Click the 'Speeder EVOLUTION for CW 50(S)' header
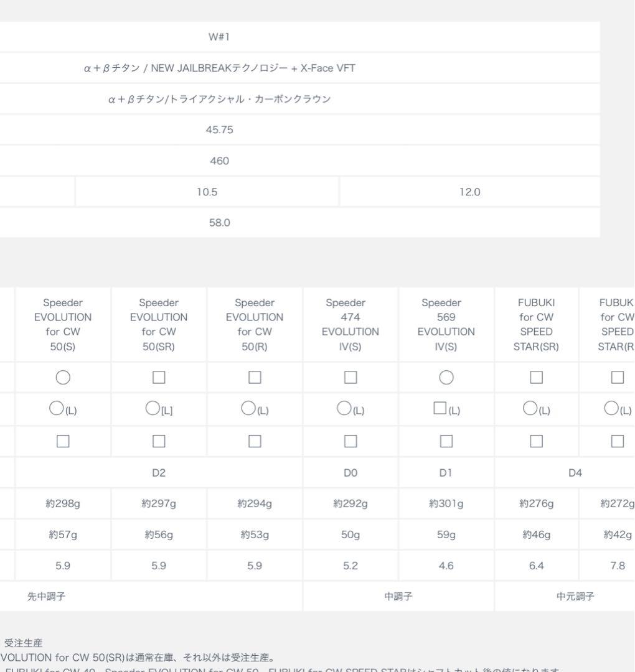This screenshot has height=672, width=635. tap(63, 324)
